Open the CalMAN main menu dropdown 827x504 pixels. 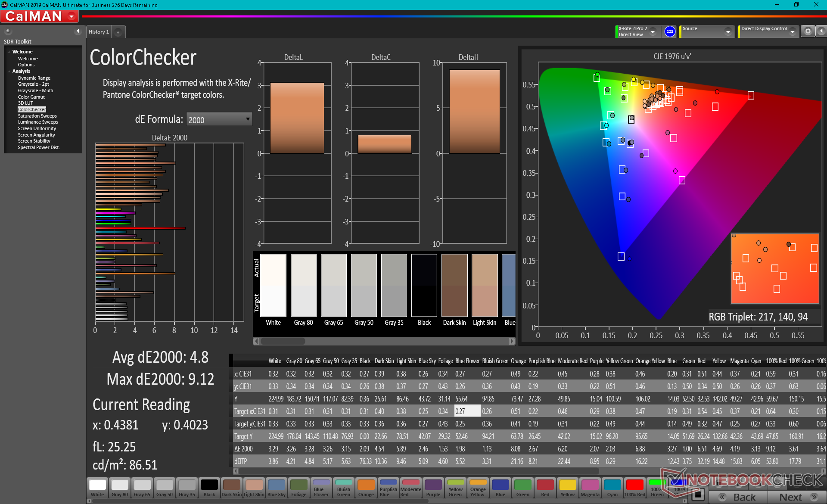tap(72, 16)
